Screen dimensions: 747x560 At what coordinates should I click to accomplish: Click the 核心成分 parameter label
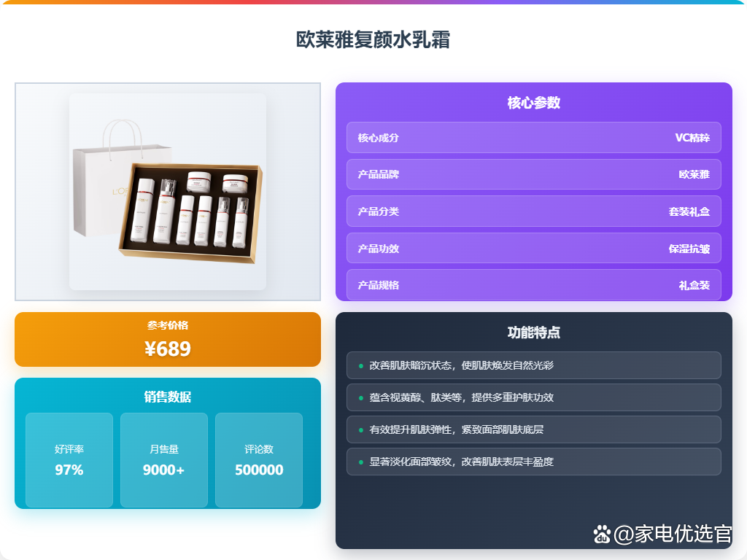tap(379, 138)
